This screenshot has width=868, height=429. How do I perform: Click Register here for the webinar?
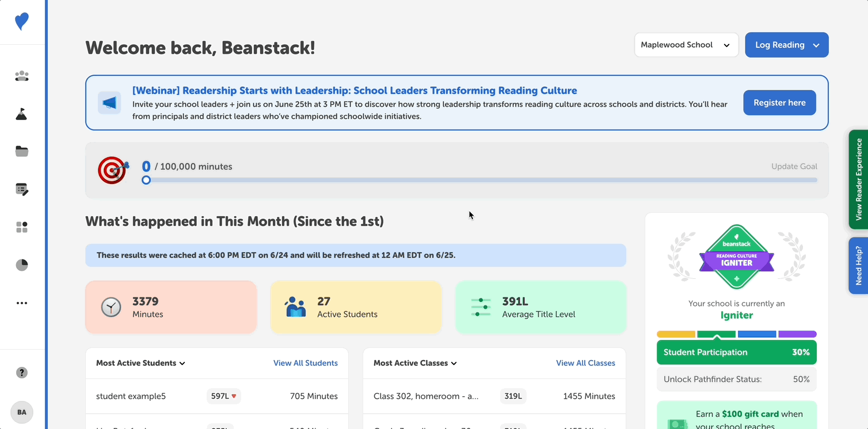pos(779,102)
